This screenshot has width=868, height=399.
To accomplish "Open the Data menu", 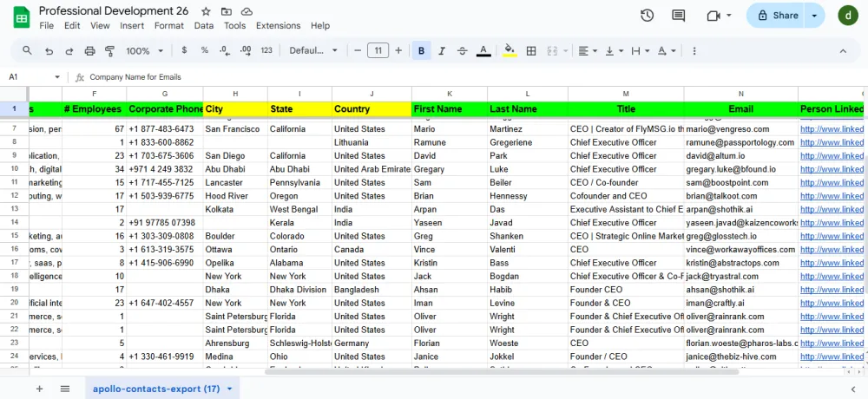I will pos(204,25).
